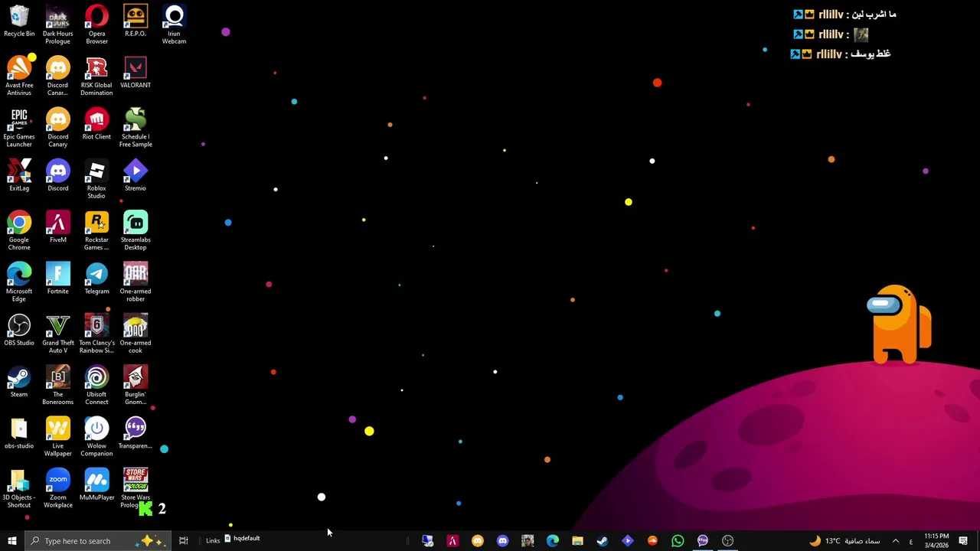The image size is (980, 551).
Task: Open Steam from the taskbar
Action: pos(603,541)
